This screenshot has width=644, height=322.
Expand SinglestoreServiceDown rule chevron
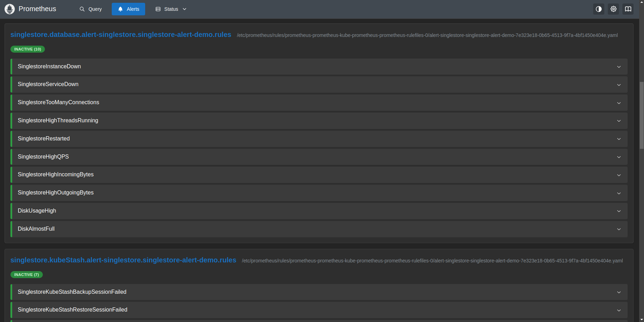pos(619,85)
